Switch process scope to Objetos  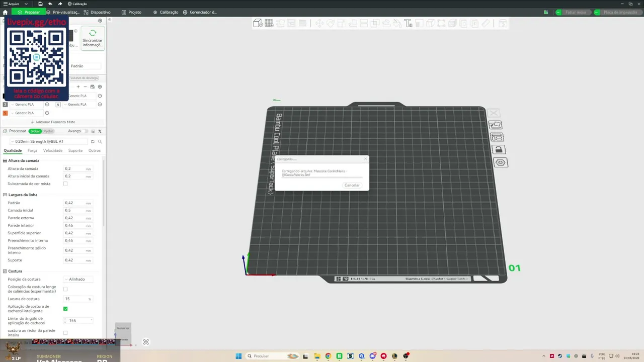click(48, 131)
